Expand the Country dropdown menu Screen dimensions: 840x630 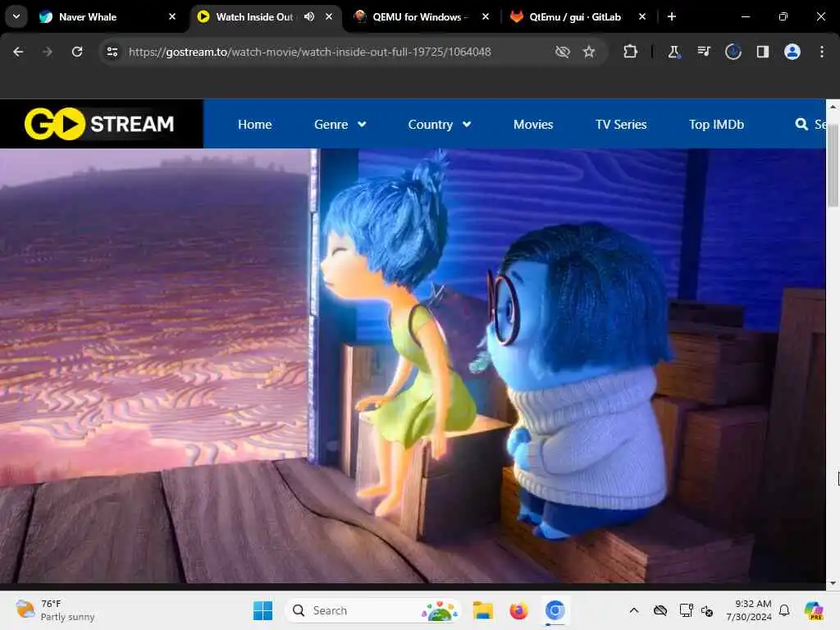tap(440, 125)
